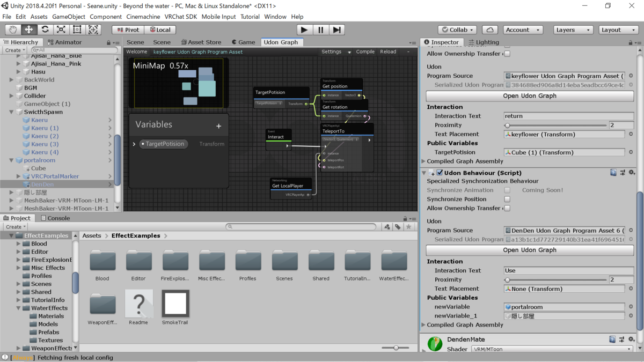Collapse SwicthSpawn hierarchy item
Screen dimensions: 644x362
coord(12,112)
